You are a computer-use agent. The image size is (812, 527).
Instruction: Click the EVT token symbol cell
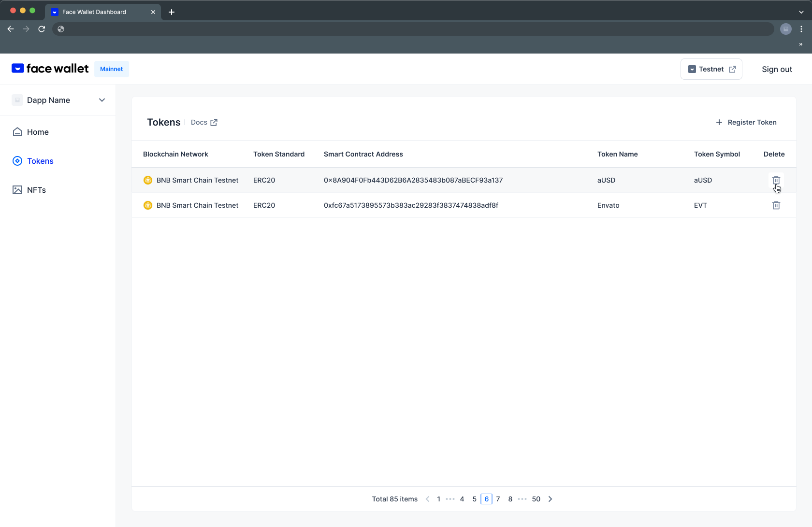point(700,205)
